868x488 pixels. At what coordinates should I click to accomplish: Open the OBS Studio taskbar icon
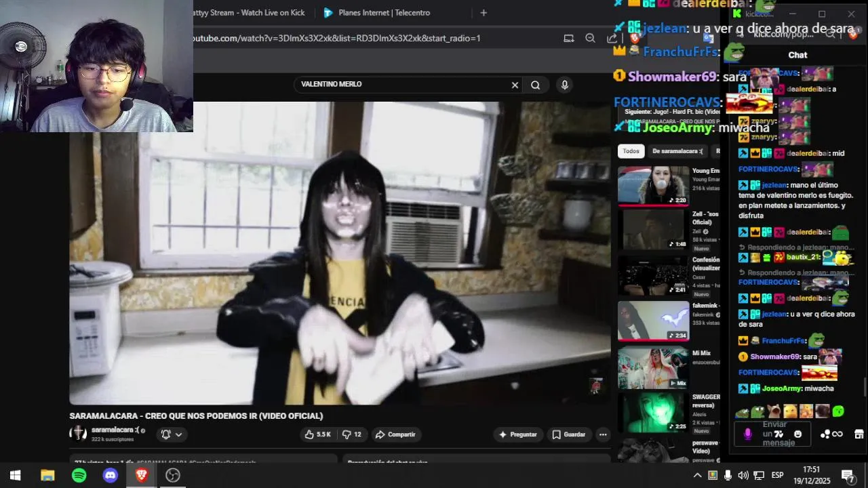pyautogui.click(x=173, y=475)
